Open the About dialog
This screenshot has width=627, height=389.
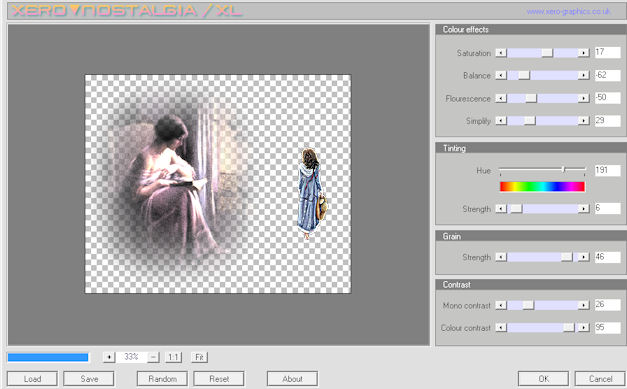(x=292, y=379)
